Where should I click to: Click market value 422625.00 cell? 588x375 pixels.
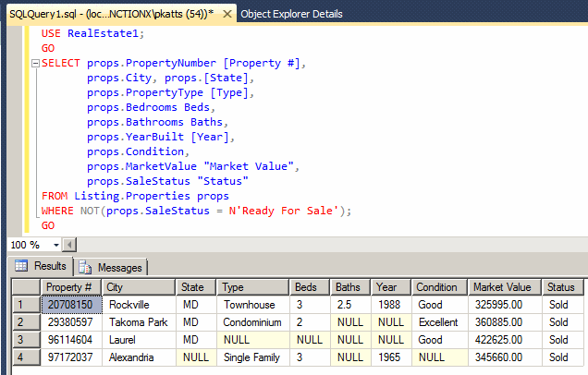pyautogui.click(x=505, y=340)
